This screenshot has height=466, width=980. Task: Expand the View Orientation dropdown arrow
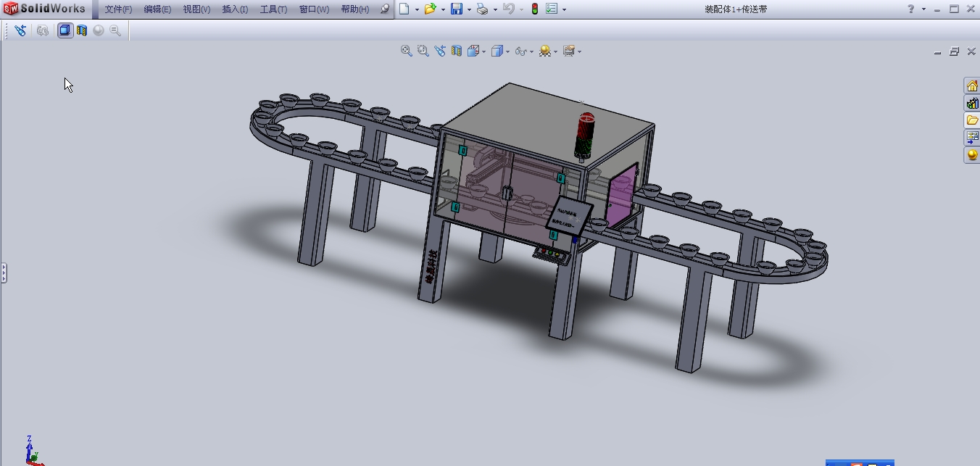click(x=484, y=51)
